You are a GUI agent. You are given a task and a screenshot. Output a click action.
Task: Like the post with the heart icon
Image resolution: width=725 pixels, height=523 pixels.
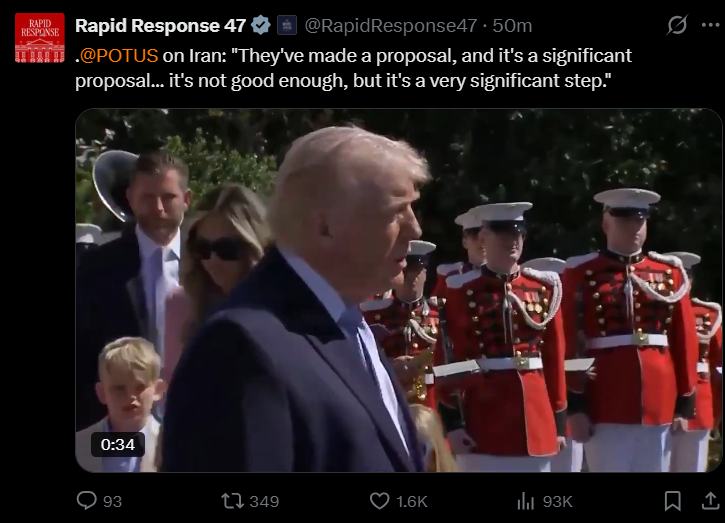coord(380,501)
